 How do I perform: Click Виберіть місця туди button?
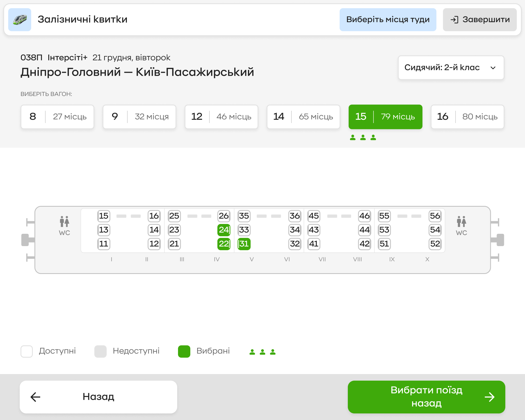pos(388,20)
